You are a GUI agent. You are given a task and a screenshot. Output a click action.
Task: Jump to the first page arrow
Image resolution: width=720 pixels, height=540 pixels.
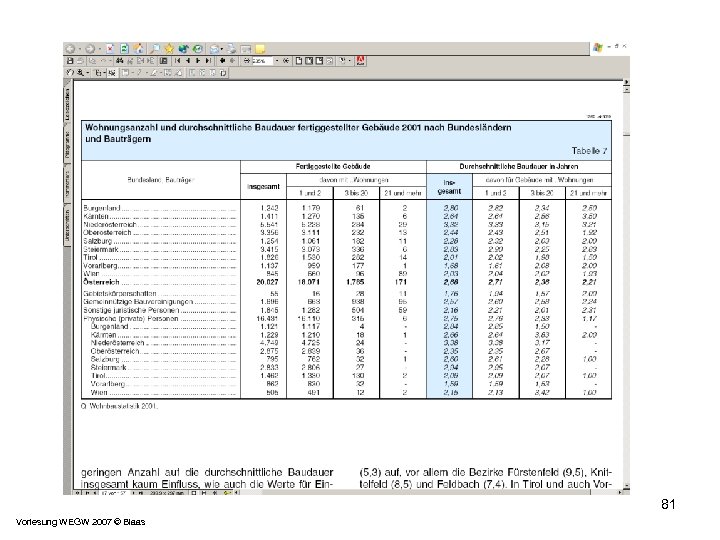178,61
